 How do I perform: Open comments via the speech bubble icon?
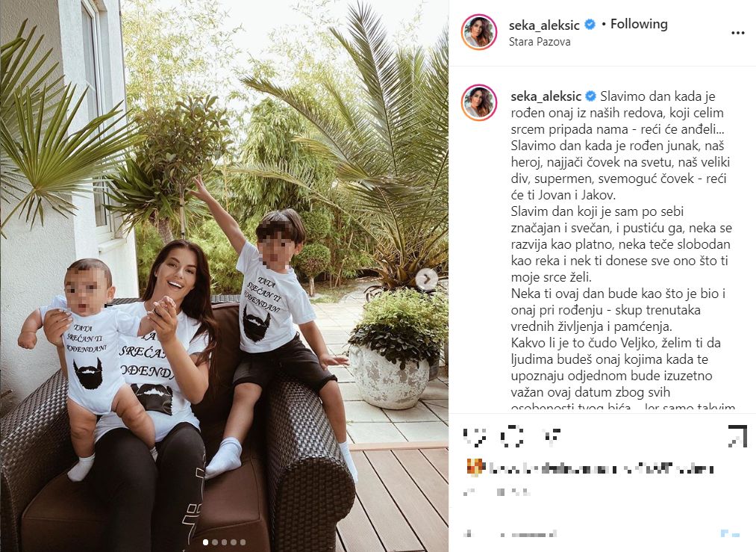512,436
